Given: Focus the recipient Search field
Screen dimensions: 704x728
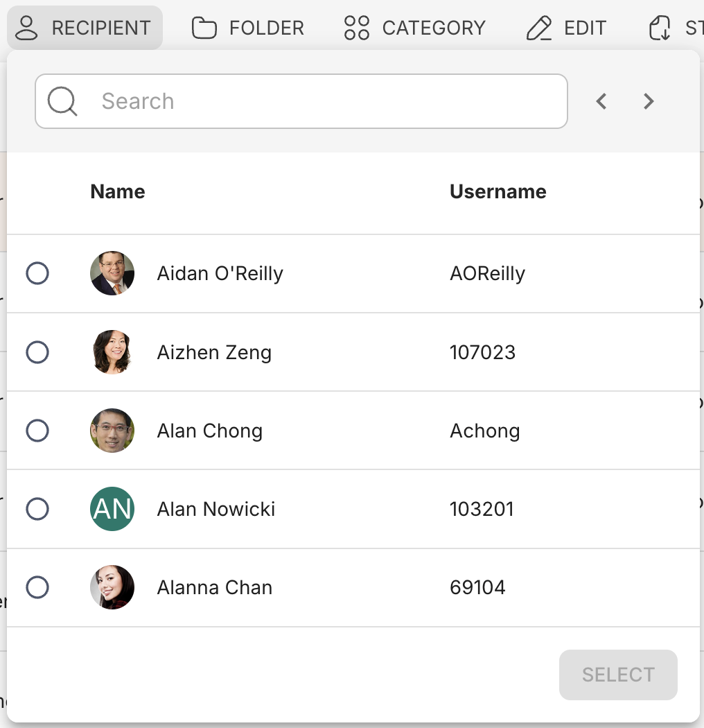Looking at the screenshot, I should click(x=326, y=101).
